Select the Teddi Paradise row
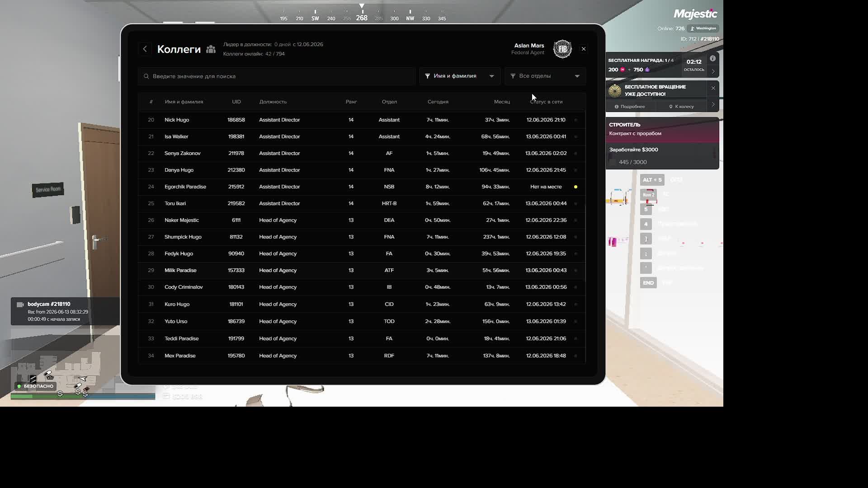The width and height of the screenshot is (868, 488). click(362, 338)
